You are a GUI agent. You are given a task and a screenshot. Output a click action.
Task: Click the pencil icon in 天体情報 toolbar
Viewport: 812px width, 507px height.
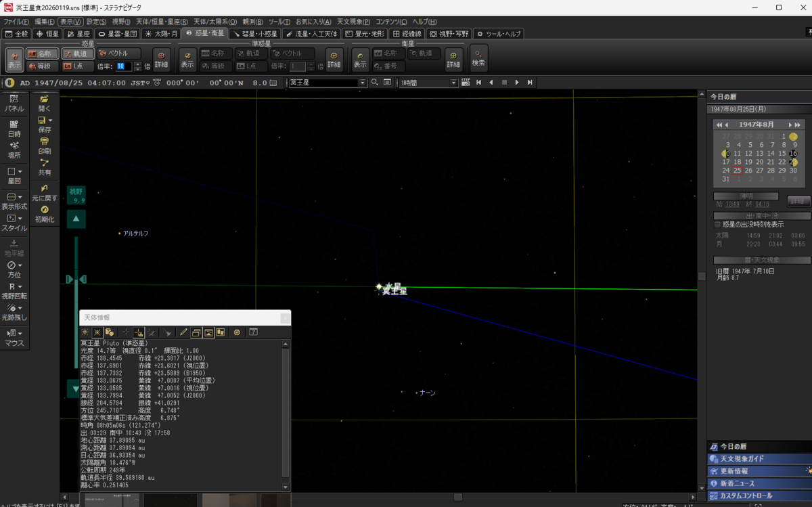183,332
